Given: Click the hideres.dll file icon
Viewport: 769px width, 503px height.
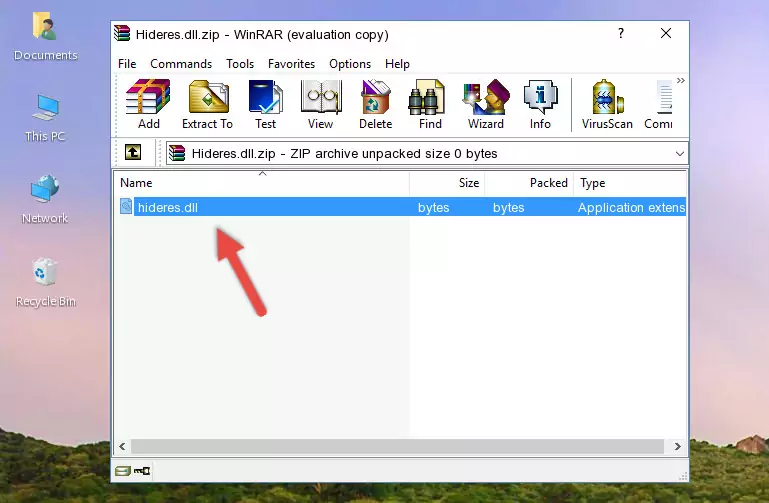Looking at the screenshot, I should tap(126, 206).
